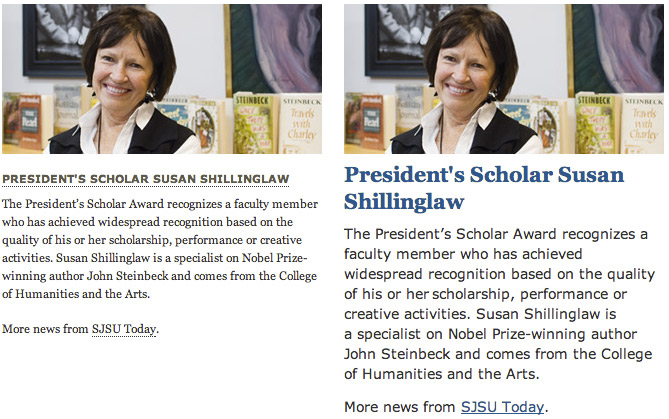The width and height of the screenshot is (669, 419).
Task: Click the serif award description paragraph on left
Action: 160,249
